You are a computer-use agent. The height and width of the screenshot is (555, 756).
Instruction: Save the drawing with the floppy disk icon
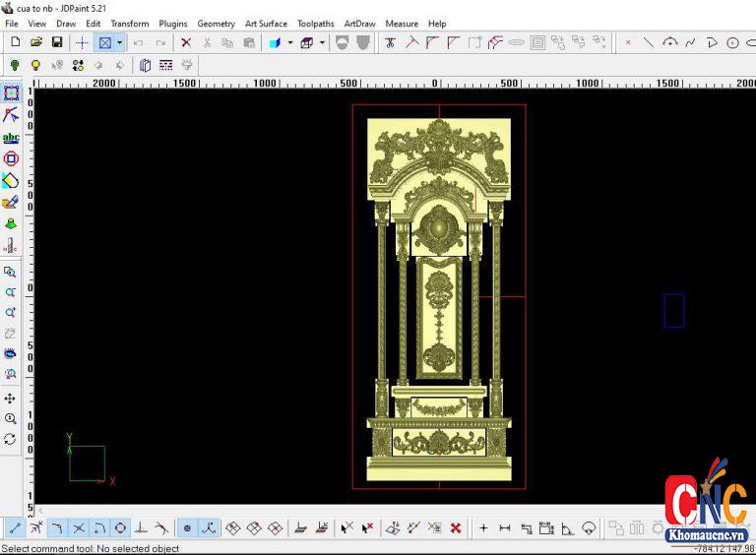coord(57,42)
